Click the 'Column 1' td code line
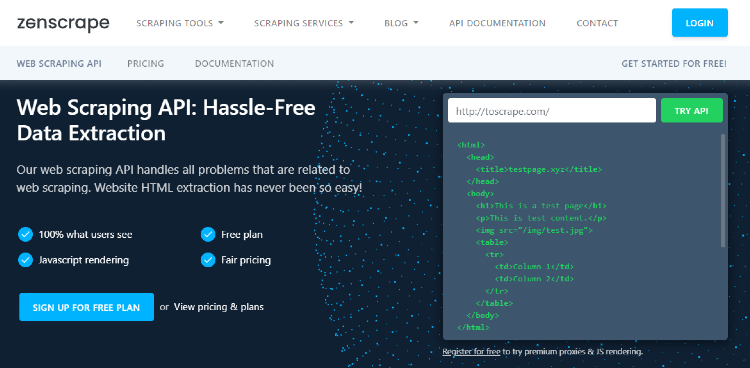The image size is (750, 368). coord(534,267)
